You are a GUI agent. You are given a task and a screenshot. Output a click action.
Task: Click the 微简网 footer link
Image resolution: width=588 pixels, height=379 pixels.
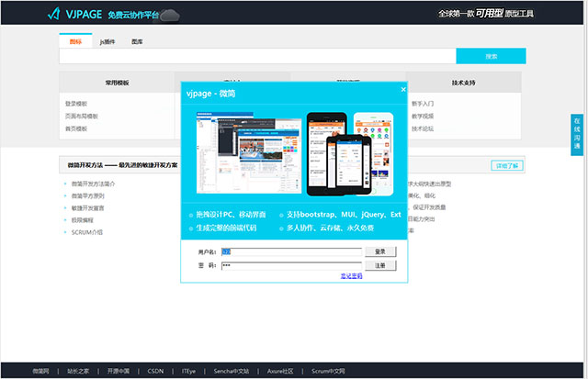point(40,371)
